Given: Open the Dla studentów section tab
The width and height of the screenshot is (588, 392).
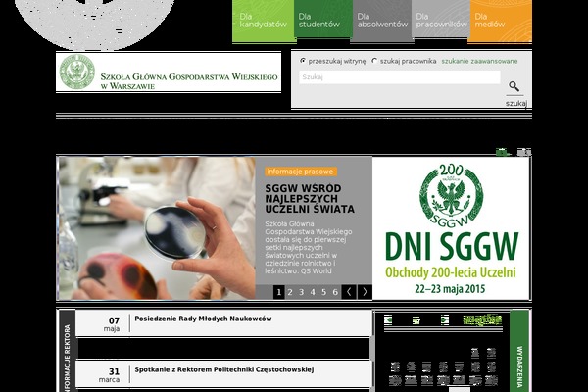Looking at the screenshot, I should click(x=322, y=19).
